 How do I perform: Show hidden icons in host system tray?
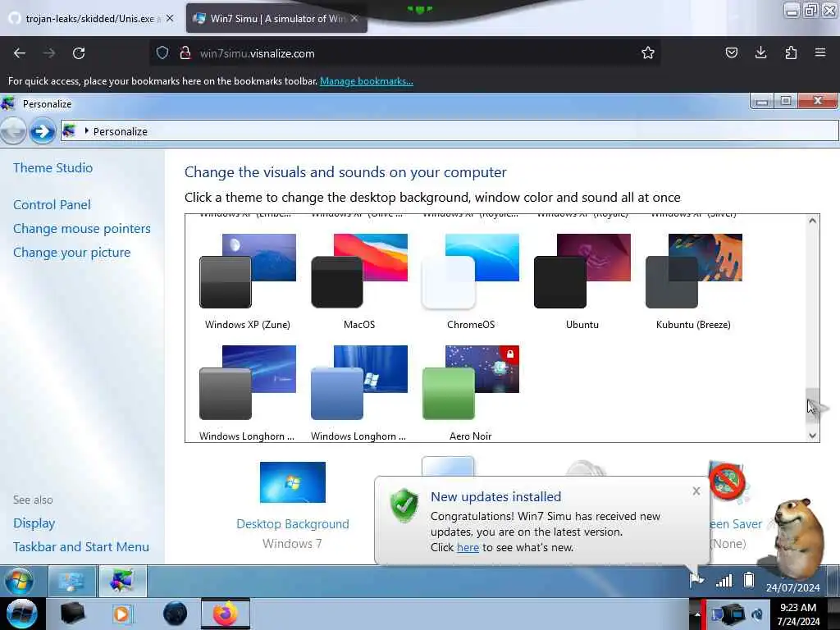click(x=697, y=614)
